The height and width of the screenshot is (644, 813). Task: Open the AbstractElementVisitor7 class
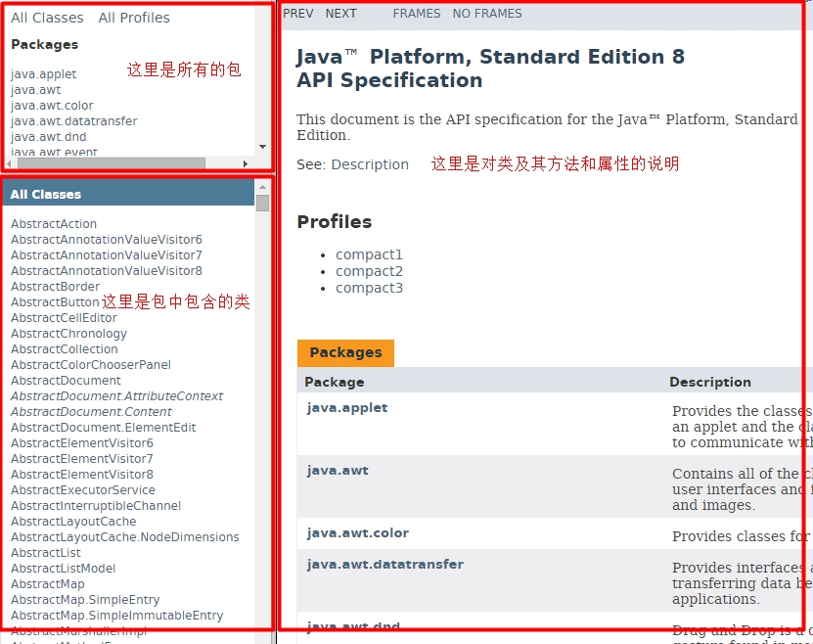[x=82, y=458]
